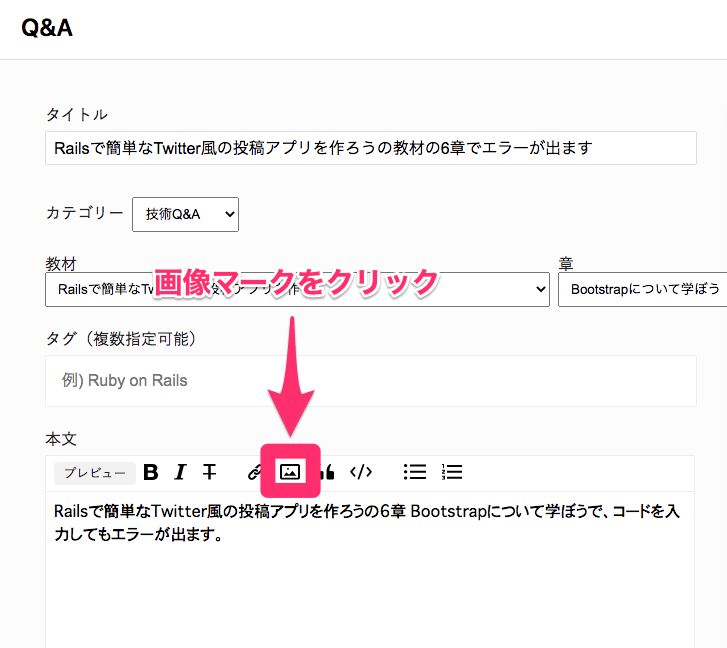Image resolution: width=727 pixels, height=648 pixels.
Task: Click the strikethrough text icon
Action: tap(209, 472)
